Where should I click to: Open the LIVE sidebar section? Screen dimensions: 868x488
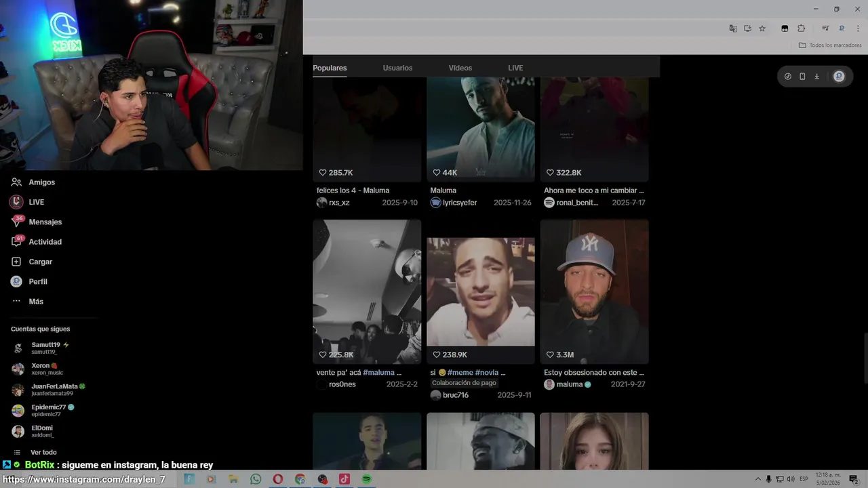(27, 202)
